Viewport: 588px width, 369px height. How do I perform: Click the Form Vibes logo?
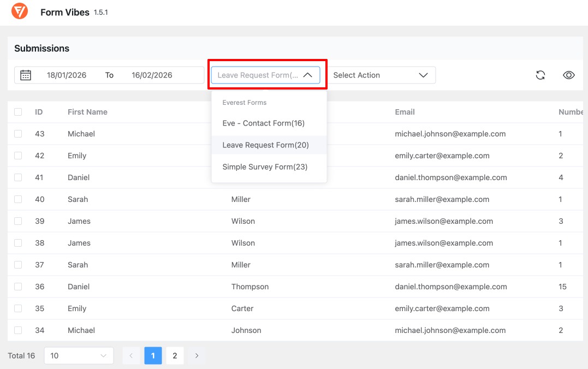(x=20, y=12)
